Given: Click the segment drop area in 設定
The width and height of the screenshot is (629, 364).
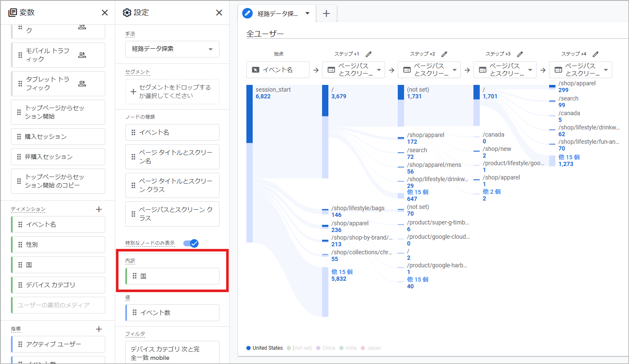Looking at the screenshot, I should 172,92.
